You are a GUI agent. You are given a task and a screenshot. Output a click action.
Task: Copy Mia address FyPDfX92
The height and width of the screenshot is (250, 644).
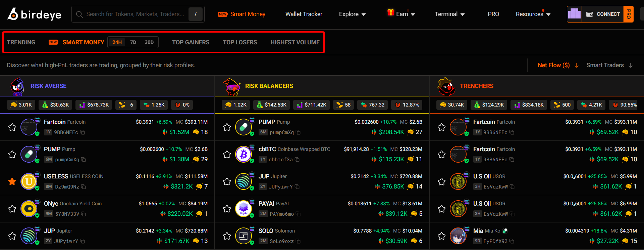click(512, 241)
